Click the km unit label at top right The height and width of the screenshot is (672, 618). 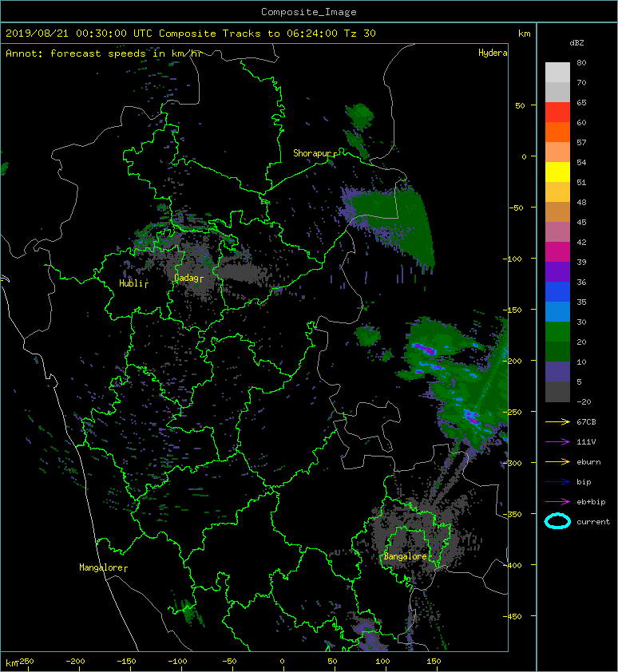[x=524, y=34]
